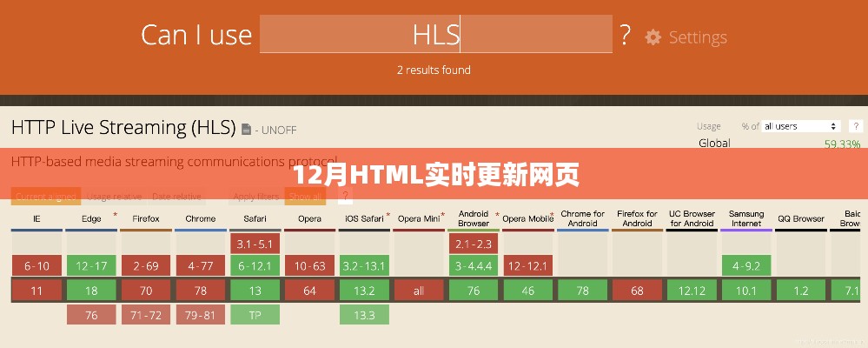
Task: Select the Safari 3.1-5.1 cell
Action: click(255, 244)
